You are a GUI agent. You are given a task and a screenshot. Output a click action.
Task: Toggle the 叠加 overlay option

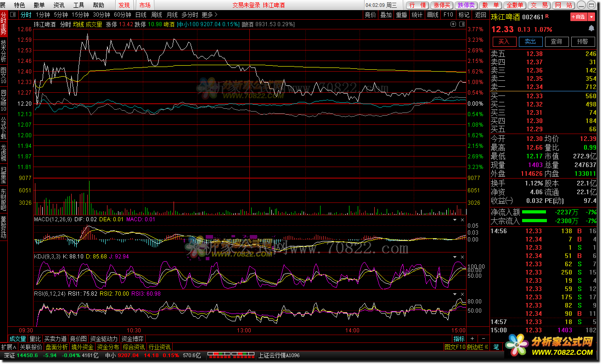pos(386,15)
